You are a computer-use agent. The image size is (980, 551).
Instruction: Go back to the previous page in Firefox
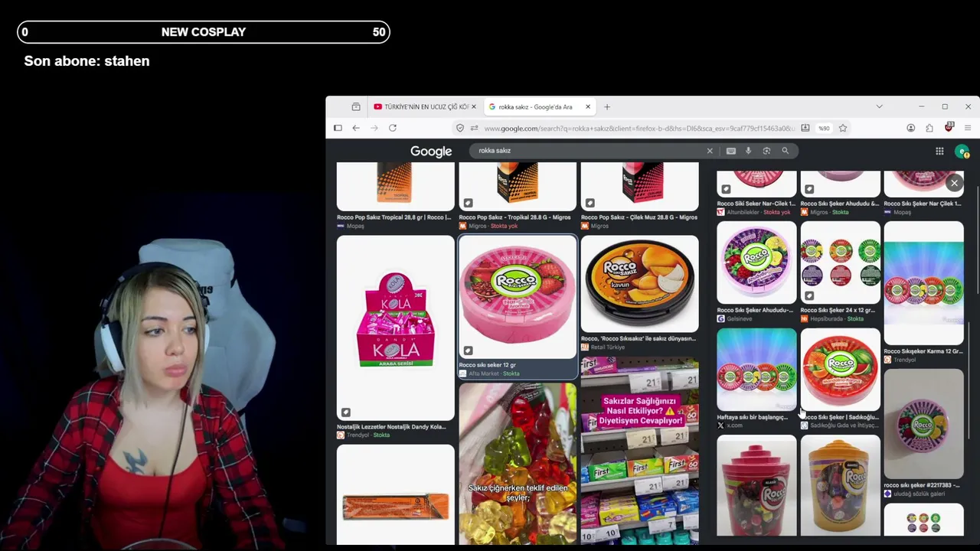point(356,128)
